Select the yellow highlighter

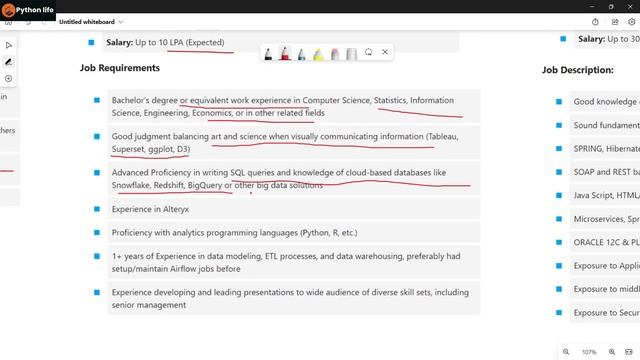coord(318,53)
